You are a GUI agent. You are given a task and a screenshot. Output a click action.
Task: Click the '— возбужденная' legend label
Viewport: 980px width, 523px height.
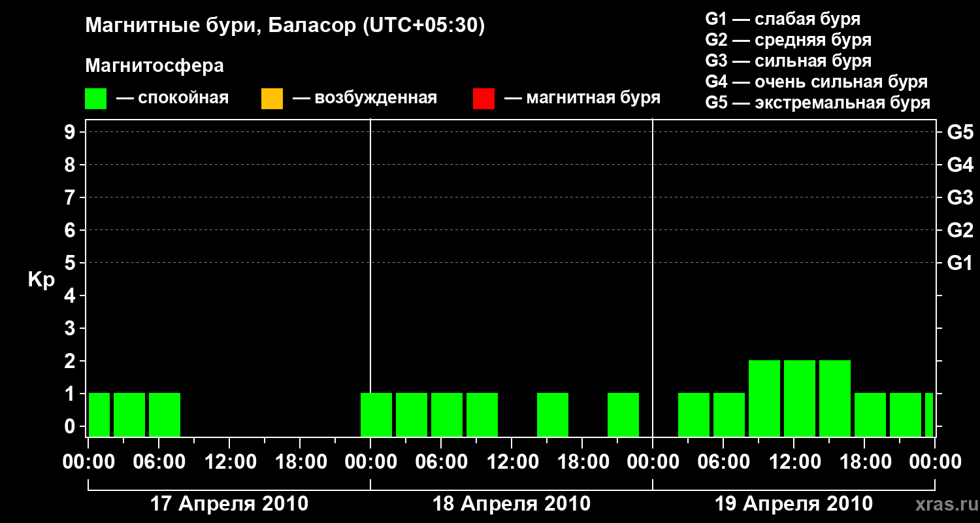click(365, 99)
